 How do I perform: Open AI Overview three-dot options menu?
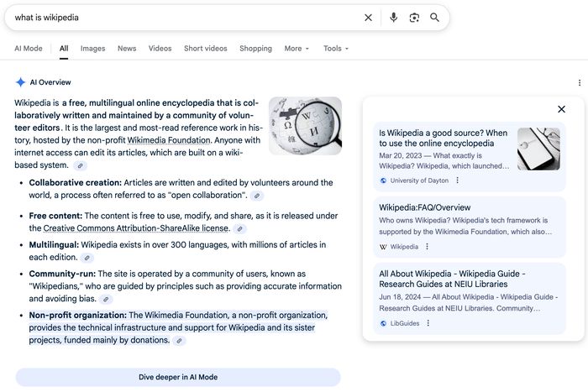pos(579,82)
